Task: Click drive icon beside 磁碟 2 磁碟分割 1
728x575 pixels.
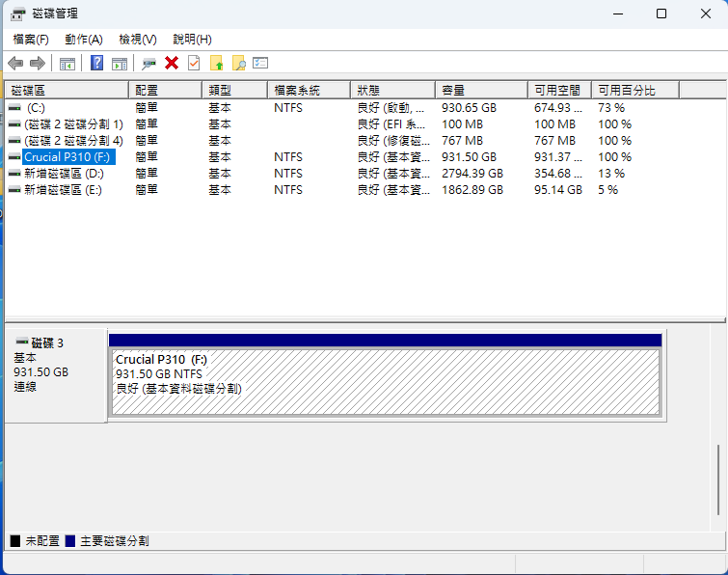Action: [x=14, y=124]
